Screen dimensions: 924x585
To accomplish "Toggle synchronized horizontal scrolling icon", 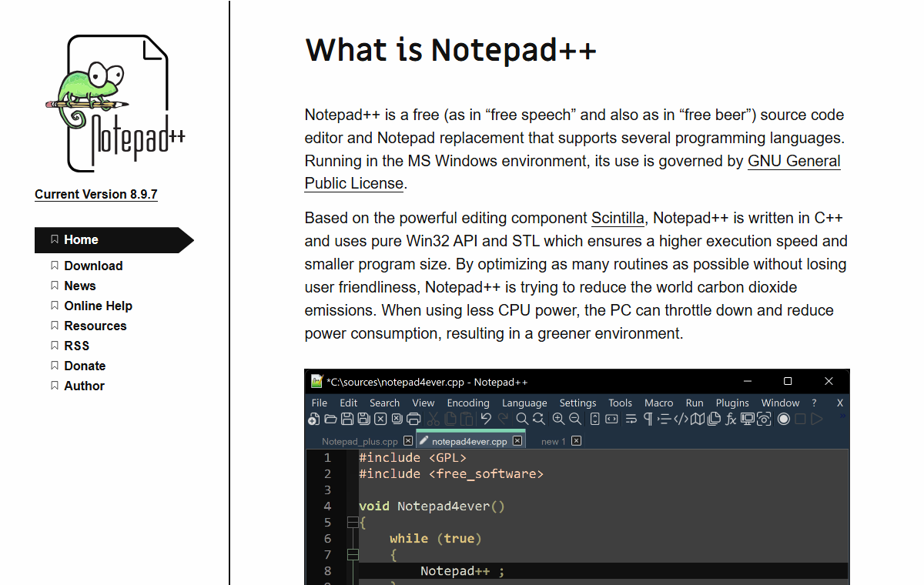I will [611, 419].
